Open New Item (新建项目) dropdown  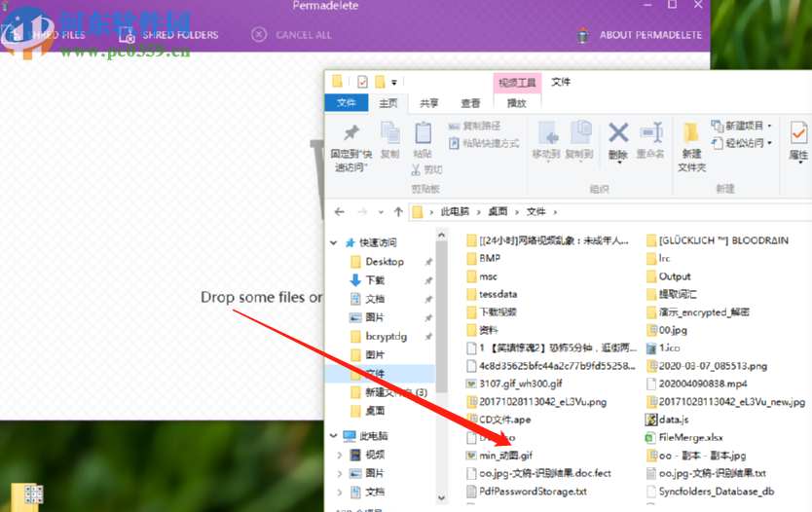point(742,126)
